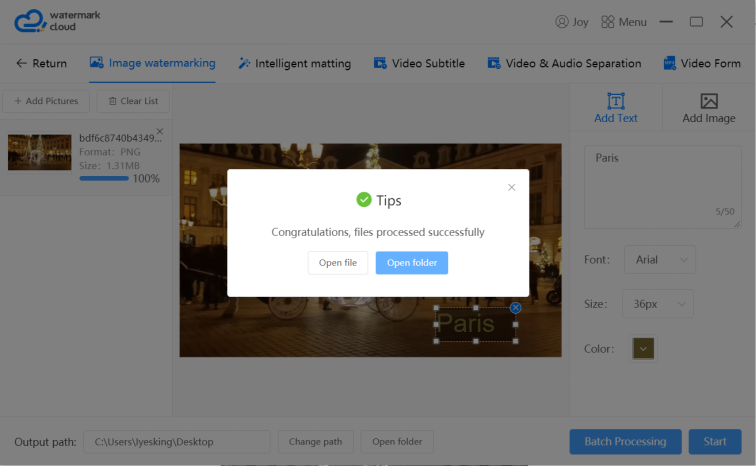Go back with the Return arrow
756x466 pixels.
41,63
